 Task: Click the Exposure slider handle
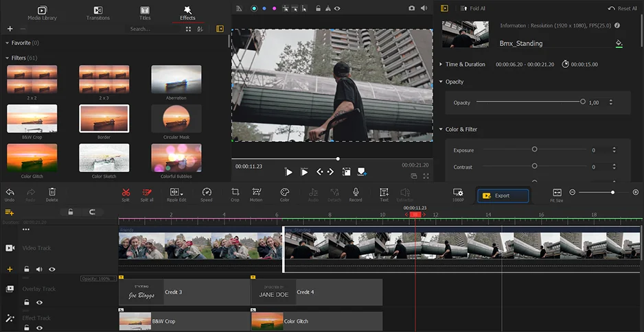pos(534,149)
